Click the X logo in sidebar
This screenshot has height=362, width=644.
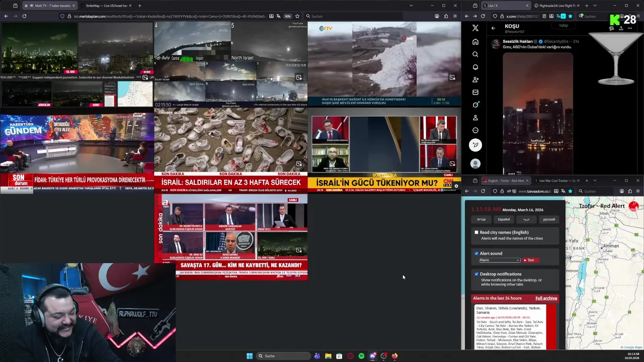click(x=475, y=28)
